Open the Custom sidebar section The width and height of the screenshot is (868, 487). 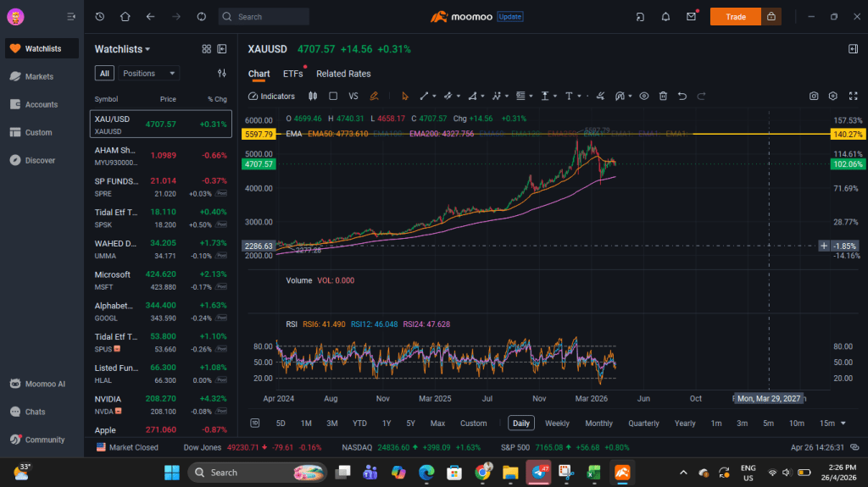[x=42, y=132]
